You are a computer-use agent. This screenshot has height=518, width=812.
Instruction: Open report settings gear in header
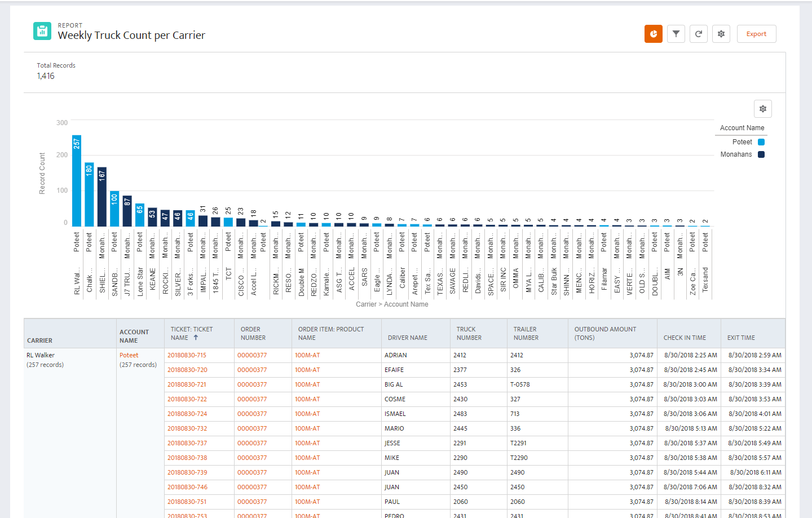721,34
